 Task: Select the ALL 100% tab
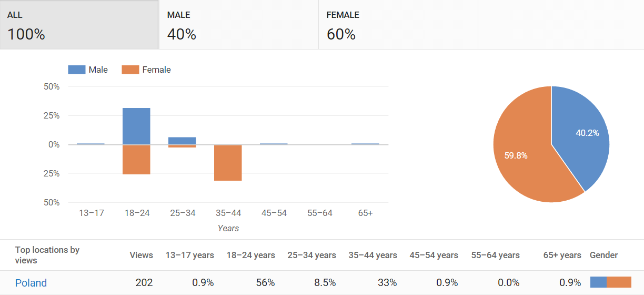[x=79, y=25]
